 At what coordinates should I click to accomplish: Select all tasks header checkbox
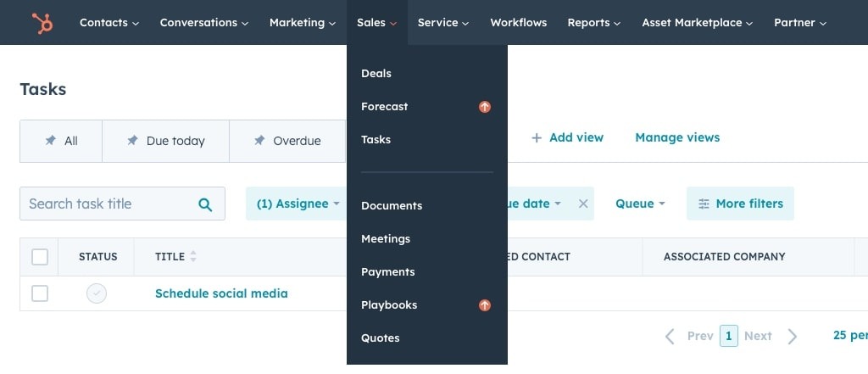tap(40, 257)
